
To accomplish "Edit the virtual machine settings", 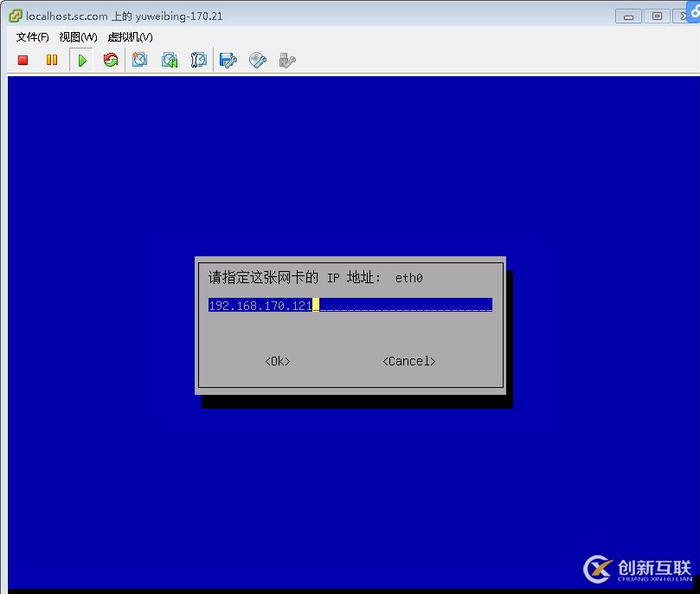I will 228,60.
